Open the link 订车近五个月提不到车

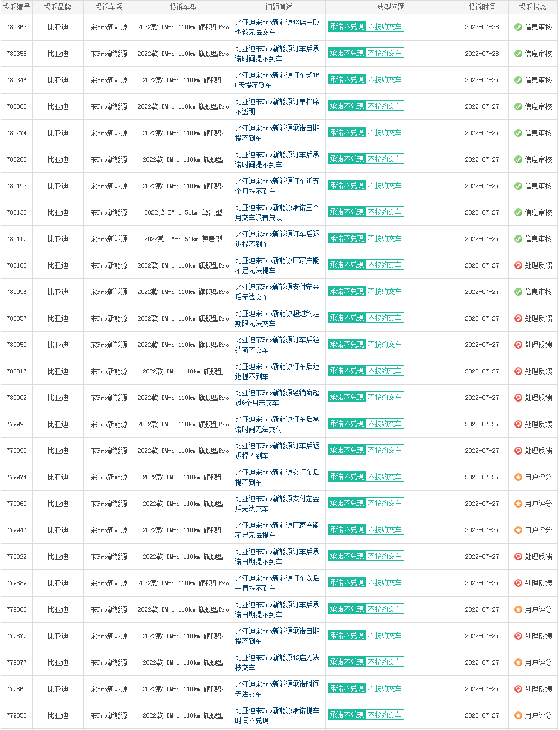[x=277, y=186]
